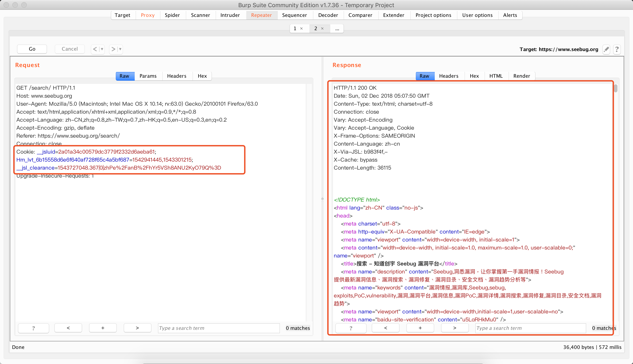Close Repeater tab 1
This screenshot has height=364, width=633.
[x=301, y=28]
